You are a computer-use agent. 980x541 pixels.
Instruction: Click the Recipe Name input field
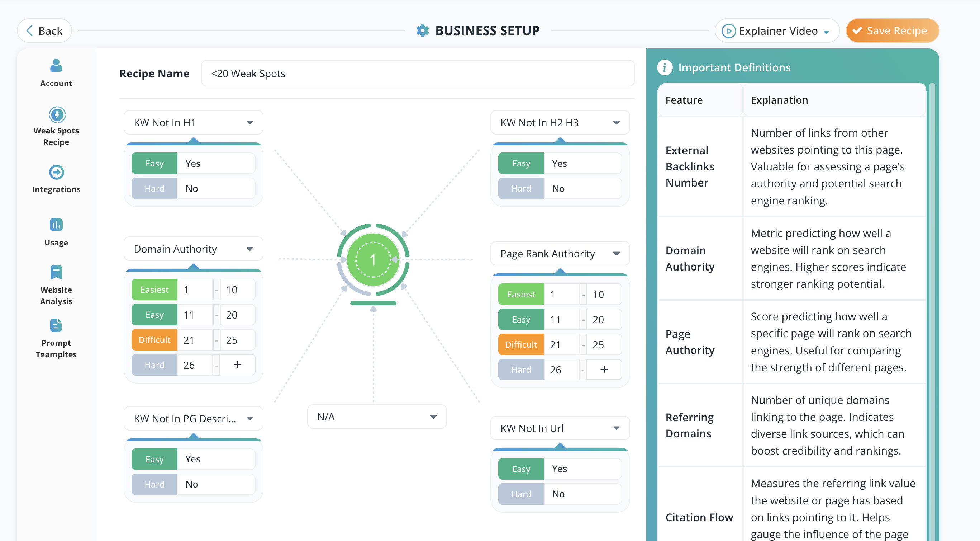point(417,74)
